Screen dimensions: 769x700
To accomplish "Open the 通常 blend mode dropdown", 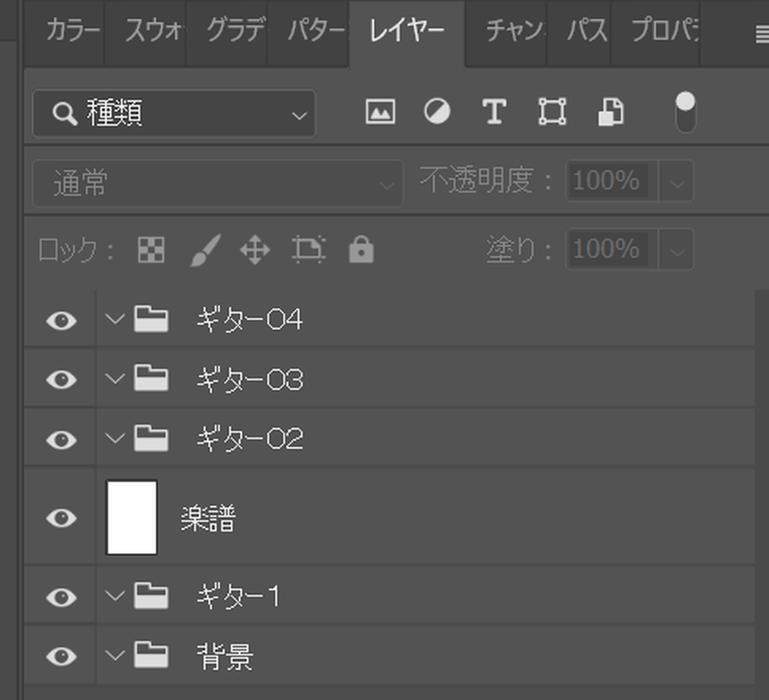I will tap(218, 183).
